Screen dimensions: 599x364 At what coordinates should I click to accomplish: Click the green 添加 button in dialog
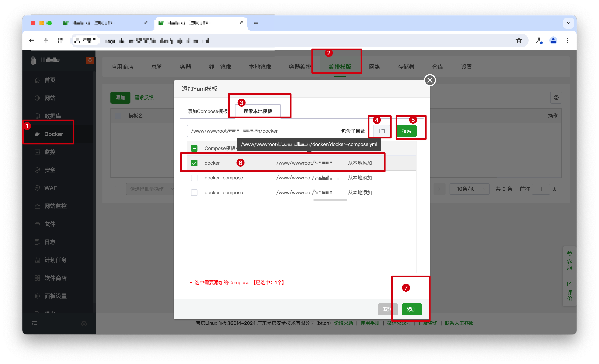pyautogui.click(x=412, y=309)
